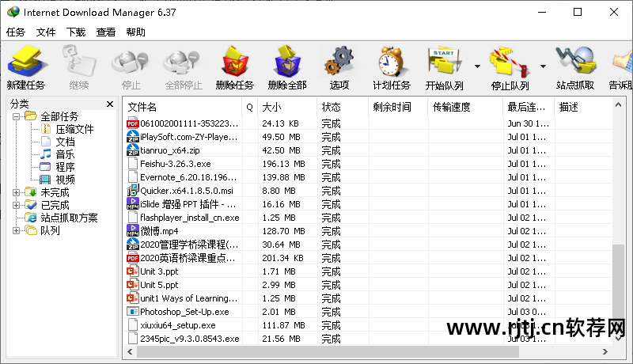Expand the 未完成 tree node
This screenshot has width=633, height=364.
click(16, 192)
